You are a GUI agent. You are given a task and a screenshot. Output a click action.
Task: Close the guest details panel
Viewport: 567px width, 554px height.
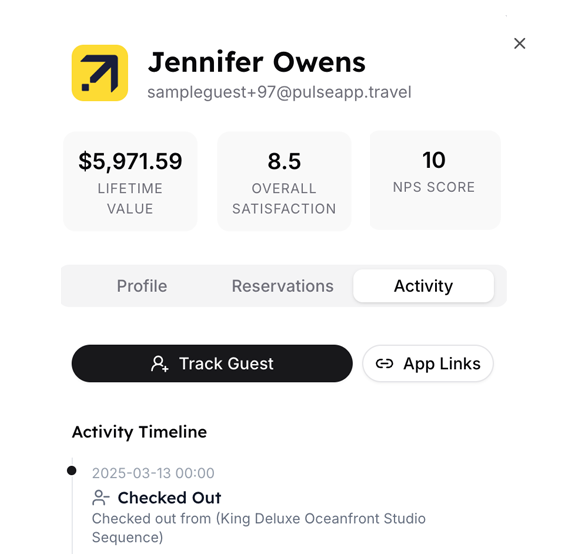520,43
